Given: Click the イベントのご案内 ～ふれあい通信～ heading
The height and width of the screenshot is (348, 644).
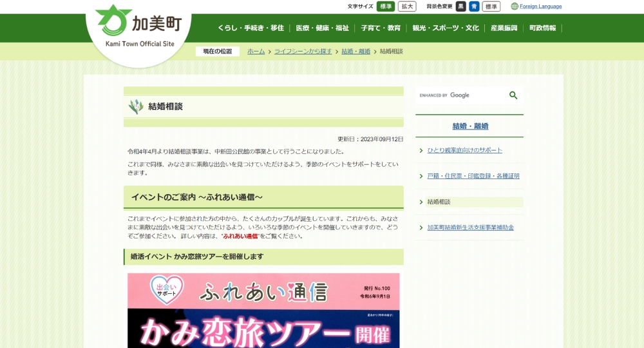Looking at the screenshot, I should point(196,197).
